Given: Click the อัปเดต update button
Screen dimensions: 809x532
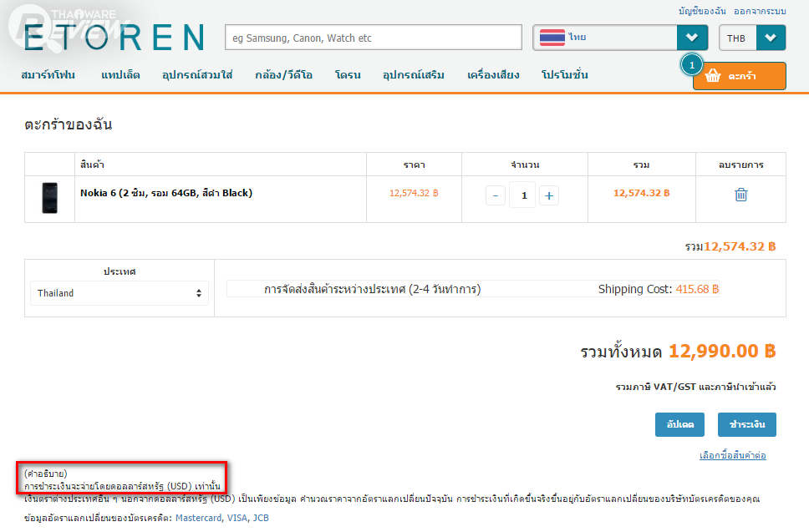Looking at the screenshot, I should pos(679,425).
